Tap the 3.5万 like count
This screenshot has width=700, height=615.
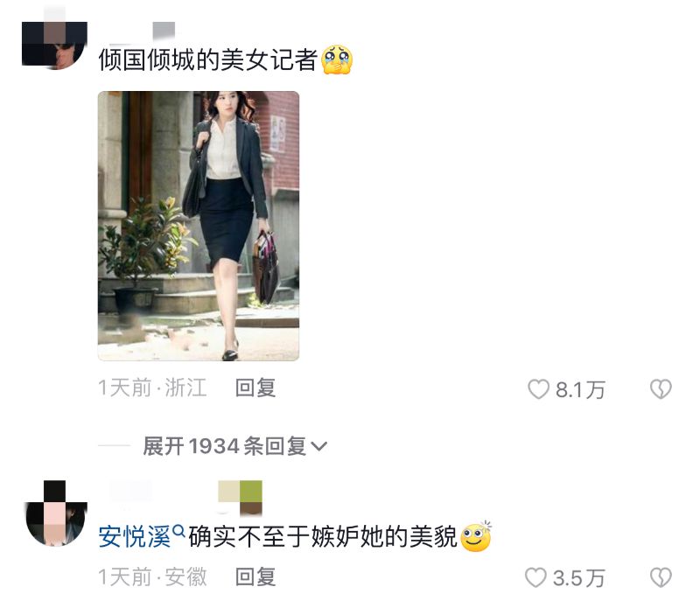[x=578, y=578]
